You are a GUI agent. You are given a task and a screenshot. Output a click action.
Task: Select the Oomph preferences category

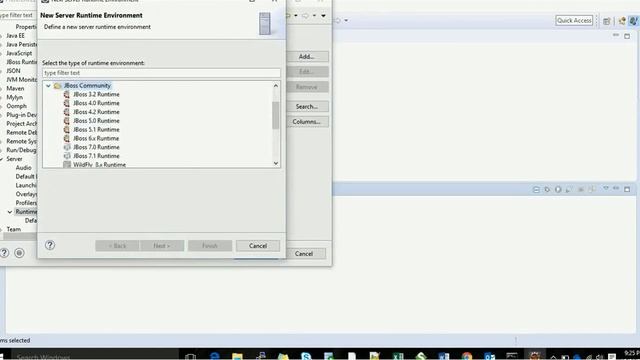16,106
